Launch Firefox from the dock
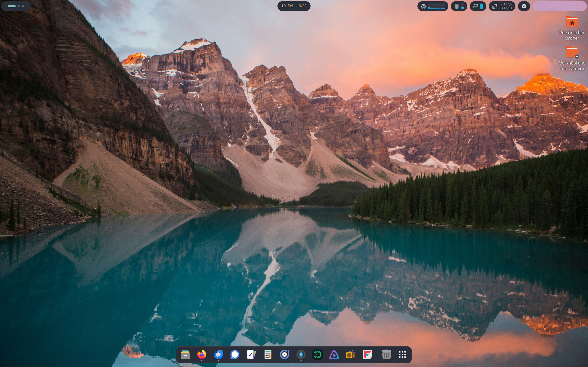 point(202,355)
